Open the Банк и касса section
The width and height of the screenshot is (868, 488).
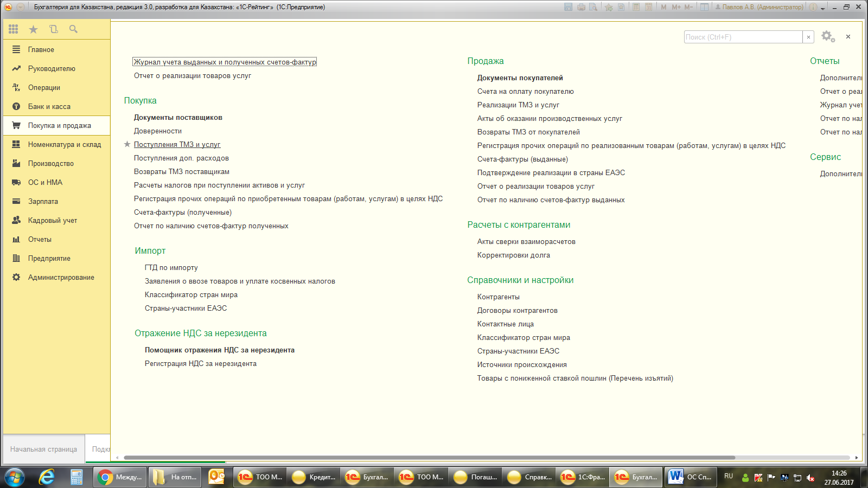tap(56, 106)
